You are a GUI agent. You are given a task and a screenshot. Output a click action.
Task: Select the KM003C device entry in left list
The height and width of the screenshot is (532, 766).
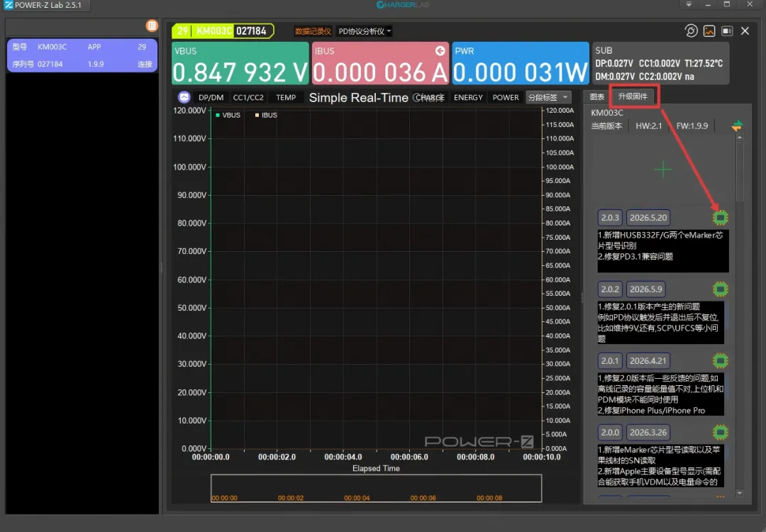tap(82, 56)
